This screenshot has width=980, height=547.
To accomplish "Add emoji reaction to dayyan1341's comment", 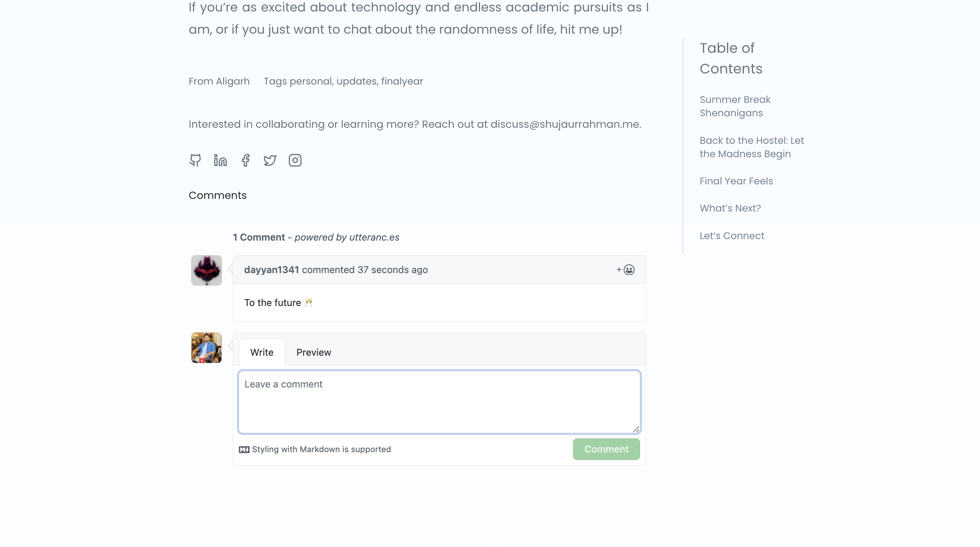I will click(626, 270).
